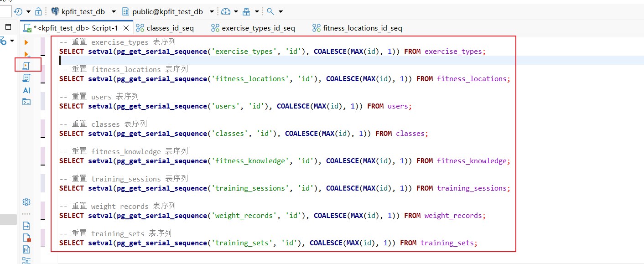This screenshot has width=644, height=264.
Task: Show the execution log error icon
Action: coord(26,238)
